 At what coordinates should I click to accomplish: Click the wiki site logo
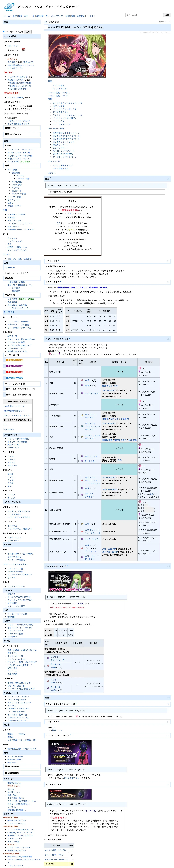pos(9,7)
